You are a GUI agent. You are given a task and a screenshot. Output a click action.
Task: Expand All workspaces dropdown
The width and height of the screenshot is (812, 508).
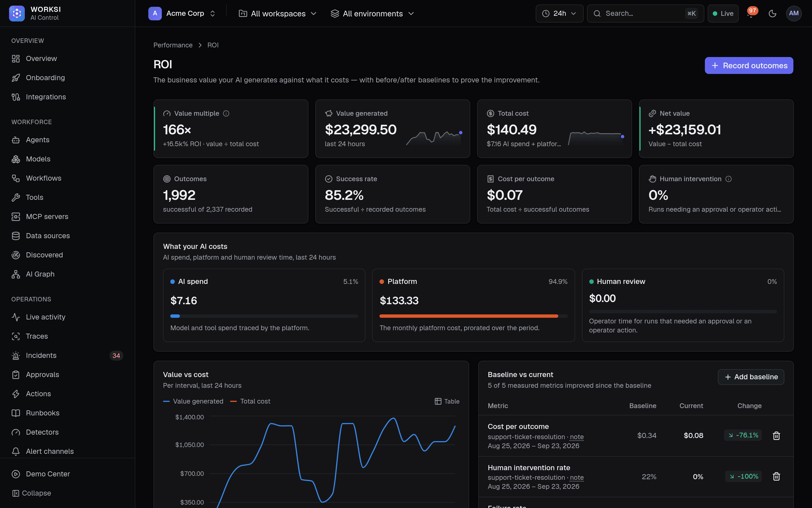pyautogui.click(x=277, y=14)
